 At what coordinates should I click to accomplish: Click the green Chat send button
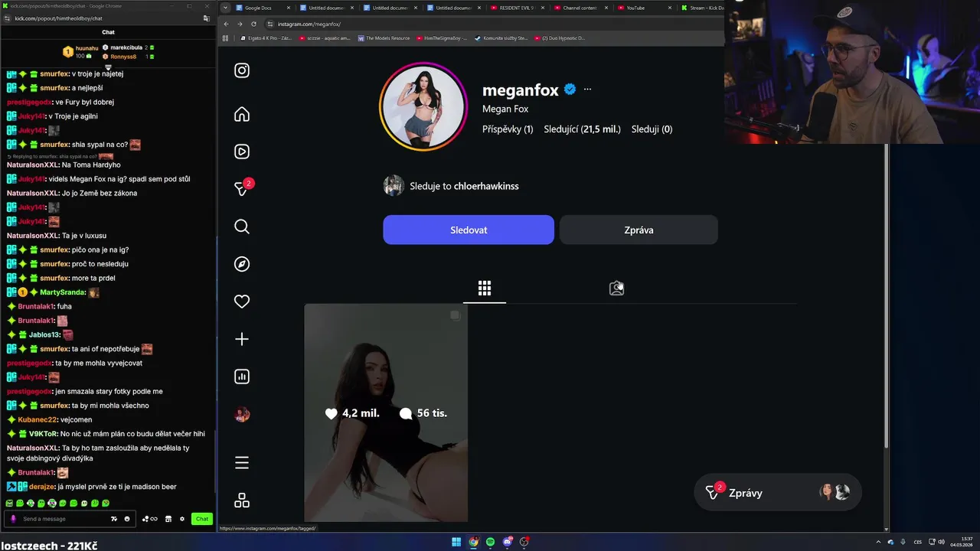point(202,519)
